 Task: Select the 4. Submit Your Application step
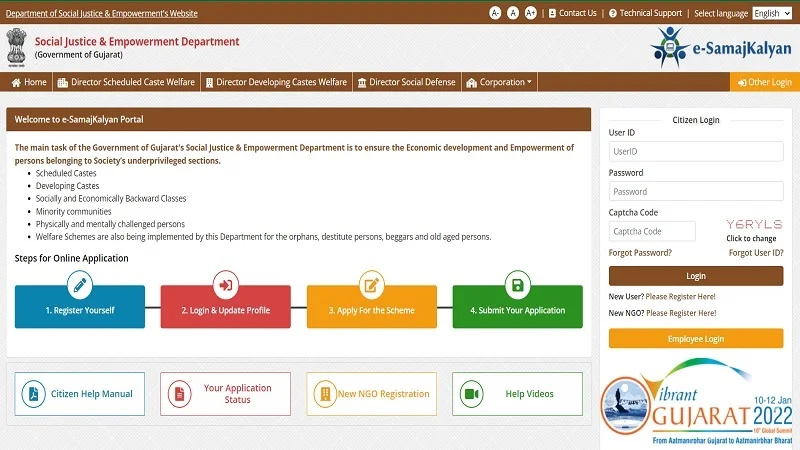[517, 307]
